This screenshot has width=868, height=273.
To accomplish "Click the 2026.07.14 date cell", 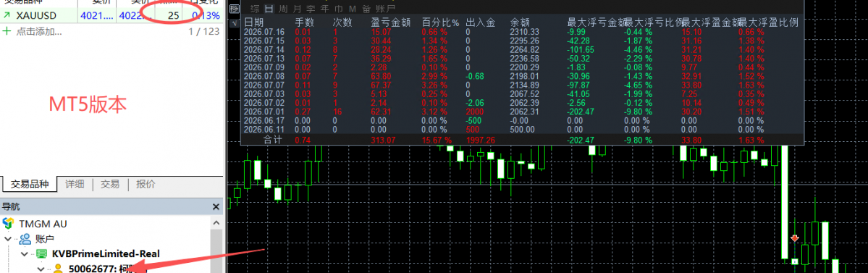I will click(x=265, y=49).
